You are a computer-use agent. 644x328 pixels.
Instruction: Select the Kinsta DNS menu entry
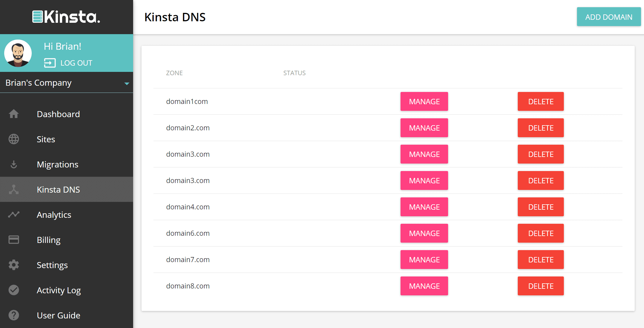tap(58, 189)
